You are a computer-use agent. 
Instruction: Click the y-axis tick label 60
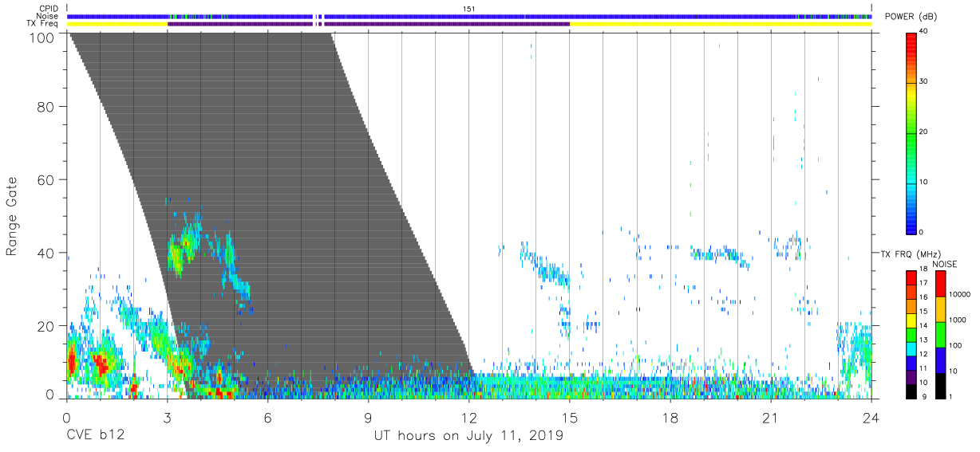pyautogui.click(x=45, y=180)
